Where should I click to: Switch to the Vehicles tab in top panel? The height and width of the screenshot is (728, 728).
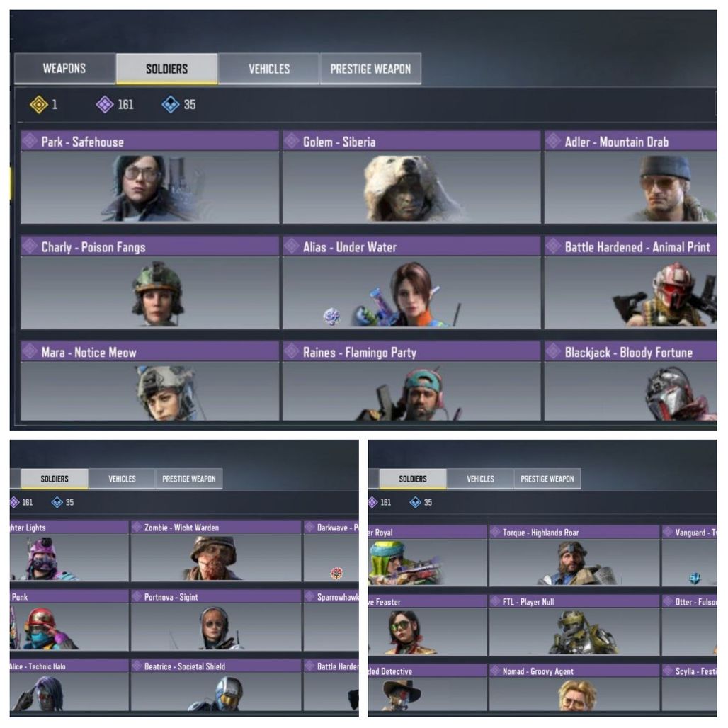[x=269, y=69]
